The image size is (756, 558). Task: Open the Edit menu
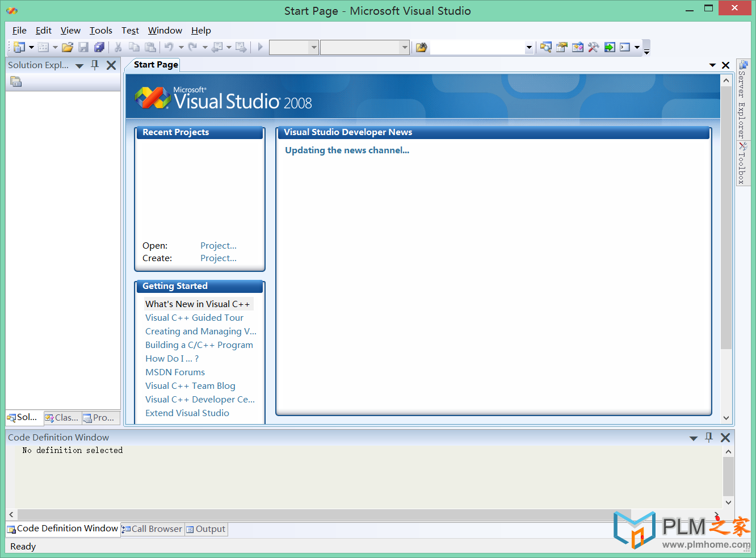click(43, 30)
